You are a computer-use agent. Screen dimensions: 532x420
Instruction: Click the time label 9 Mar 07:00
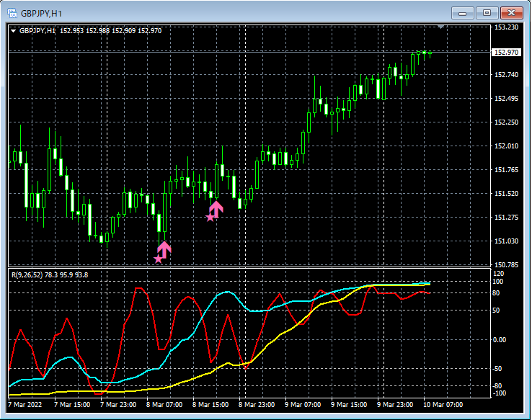click(303, 405)
